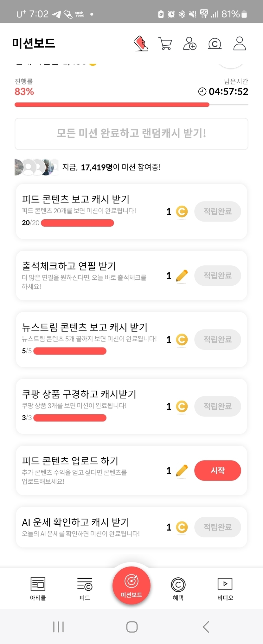The image size is (263, 644).
Task: Tap the center 미션보드 button
Action: pyautogui.click(x=131, y=586)
